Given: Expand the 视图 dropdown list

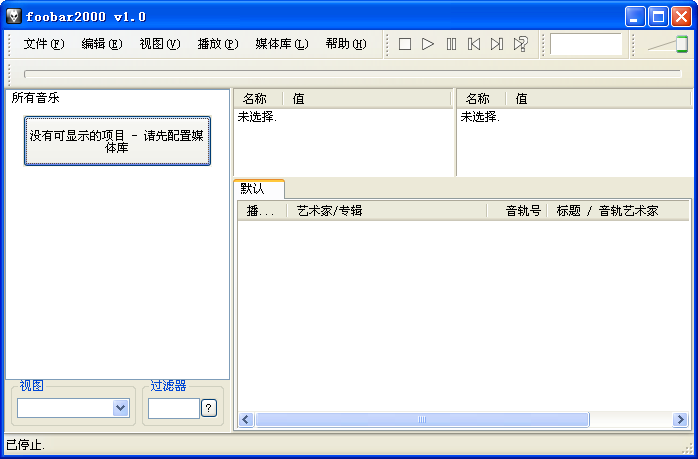Looking at the screenshot, I should point(121,408).
